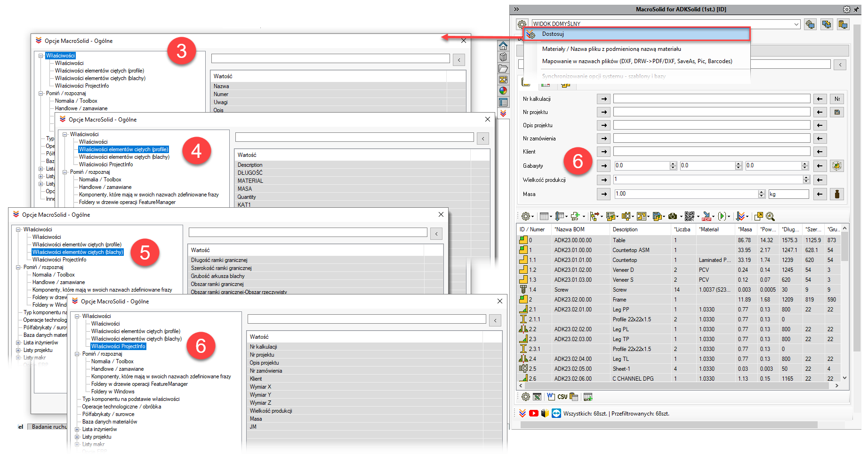Click the CSV export icon
This screenshot has height=457, width=868.
[x=563, y=397]
